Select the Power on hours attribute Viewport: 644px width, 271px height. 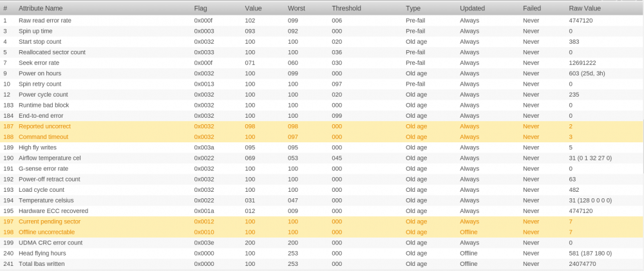(322, 73)
